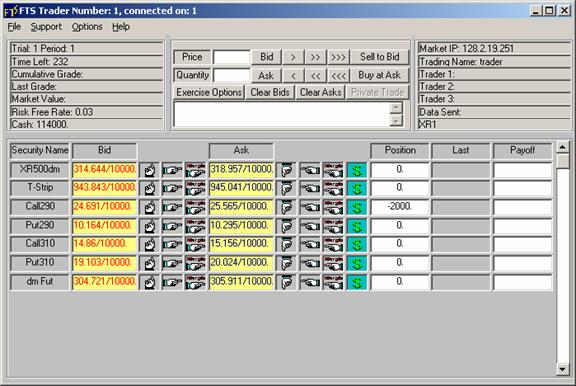Click the dollar sign icon in the Put310 row
The image size is (576, 386).
coord(357,264)
